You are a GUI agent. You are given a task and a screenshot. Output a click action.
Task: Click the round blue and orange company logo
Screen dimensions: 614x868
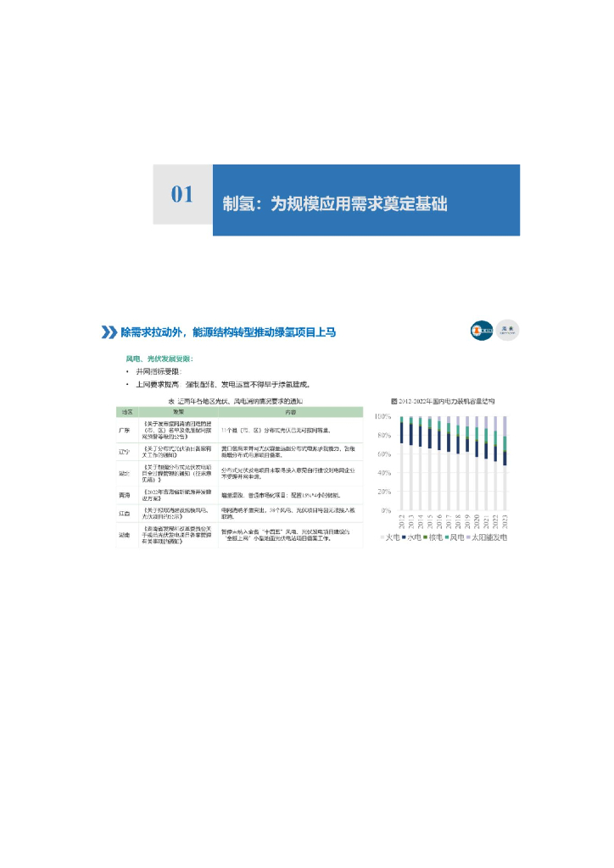481,331
